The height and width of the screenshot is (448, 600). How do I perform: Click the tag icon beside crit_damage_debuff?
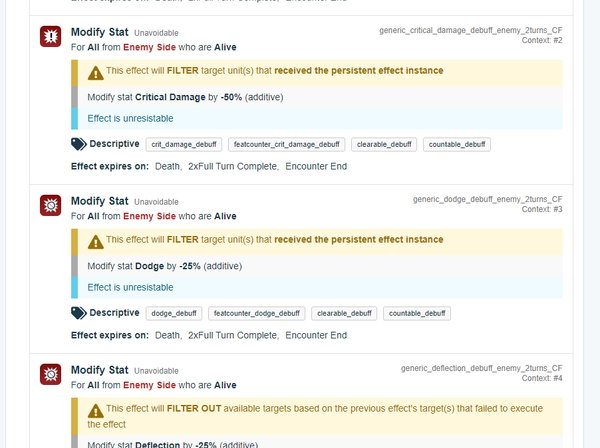pos(79,144)
